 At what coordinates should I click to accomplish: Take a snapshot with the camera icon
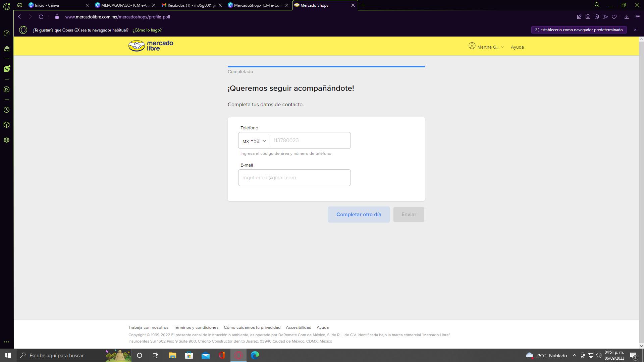[x=588, y=17]
